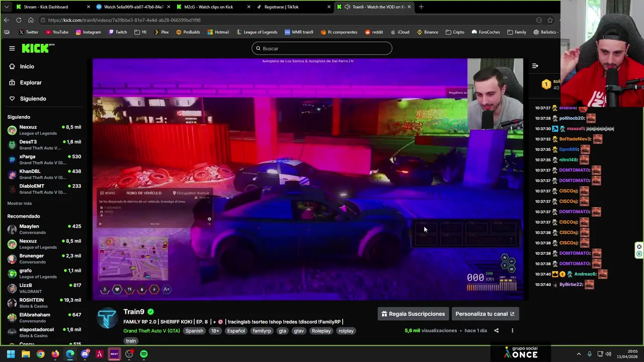Click chat username Andreac6
The image size is (644, 362).
pos(585,274)
